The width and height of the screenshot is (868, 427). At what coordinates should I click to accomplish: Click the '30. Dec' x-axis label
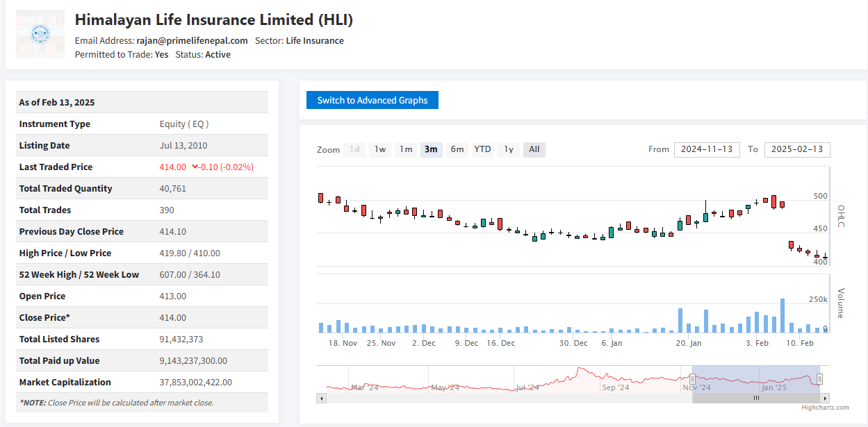click(573, 343)
